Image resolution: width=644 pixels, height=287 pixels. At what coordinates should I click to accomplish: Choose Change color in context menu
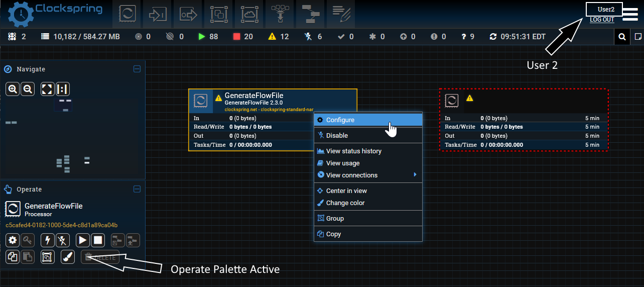[368, 203]
